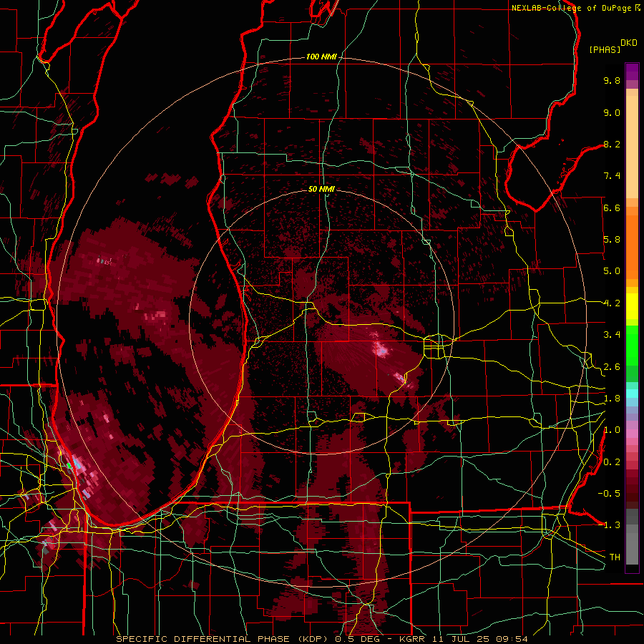
Task: Click the 50 NMI range ring label
Action: coord(321,189)
